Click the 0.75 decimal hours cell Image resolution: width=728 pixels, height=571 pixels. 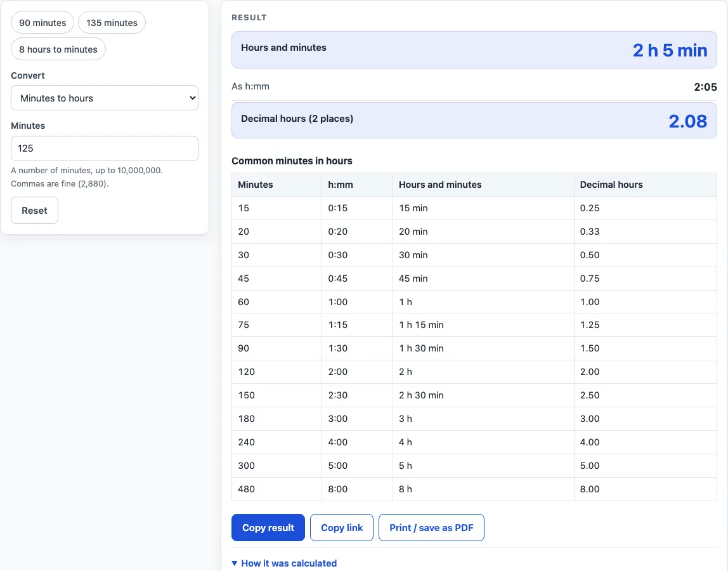(646, 279)
